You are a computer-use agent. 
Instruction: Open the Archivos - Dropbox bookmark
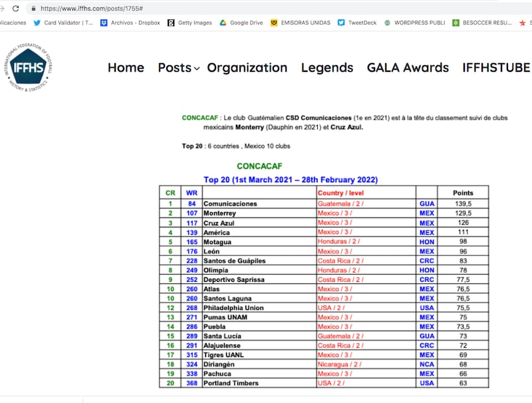[x=130, y=23]
